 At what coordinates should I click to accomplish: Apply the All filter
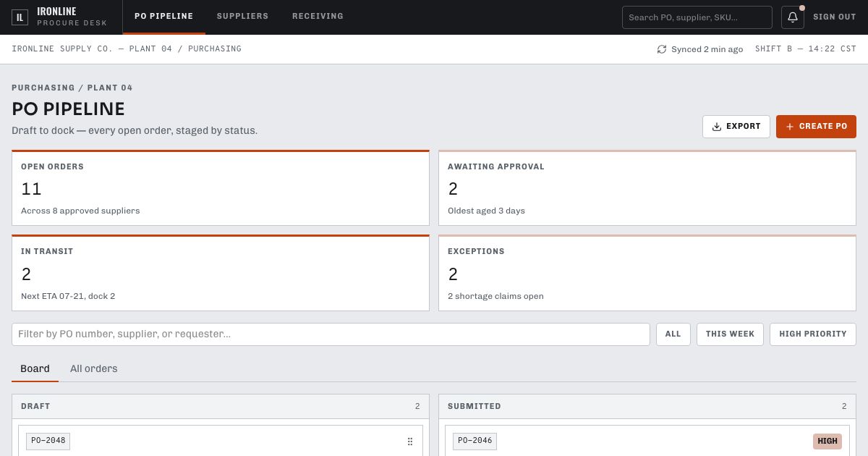[x=673, y=334]
